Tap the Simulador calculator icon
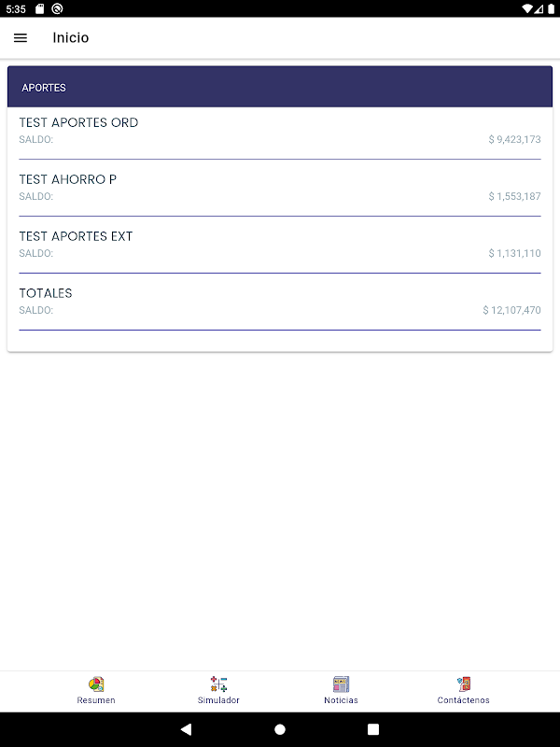This screenshot has width=560, height=747. (218, 684)
